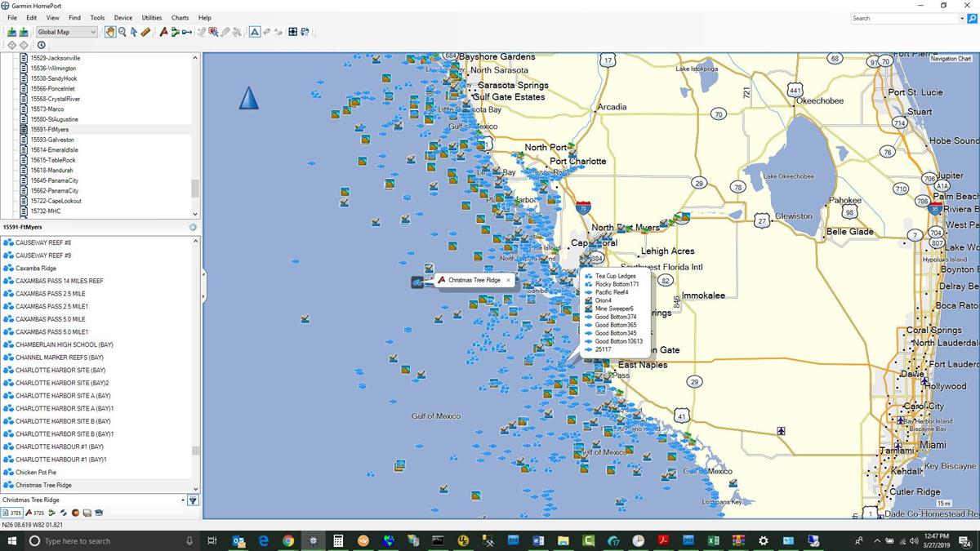Screen dimensions: 980x551
Task: Click the new waypoint tool icon
Action: coord(163,32)
